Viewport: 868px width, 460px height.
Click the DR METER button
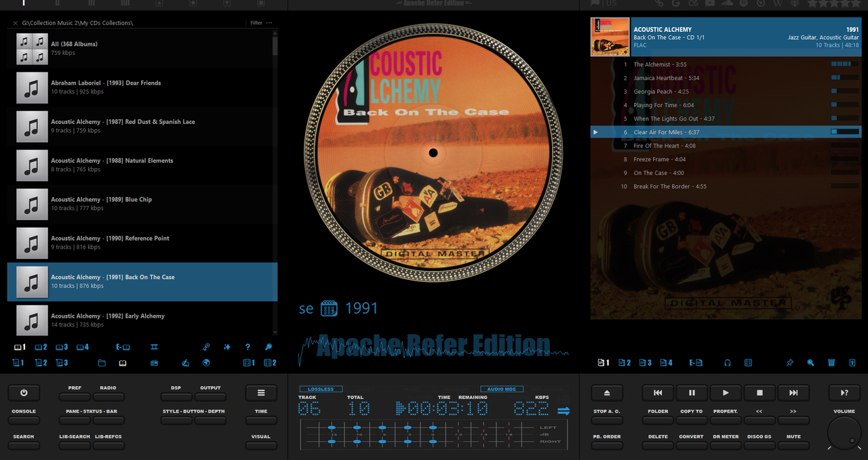point(726,445)
